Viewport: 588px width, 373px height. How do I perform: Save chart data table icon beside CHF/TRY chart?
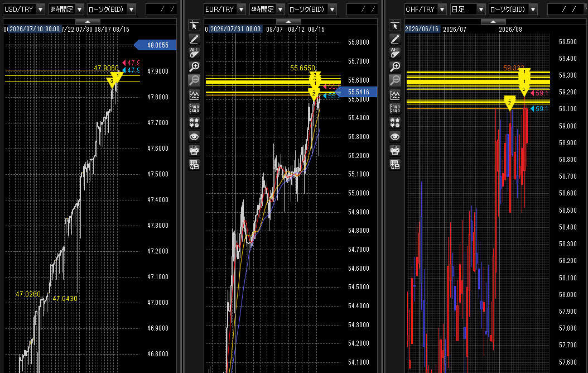click(x=395, y=165)
